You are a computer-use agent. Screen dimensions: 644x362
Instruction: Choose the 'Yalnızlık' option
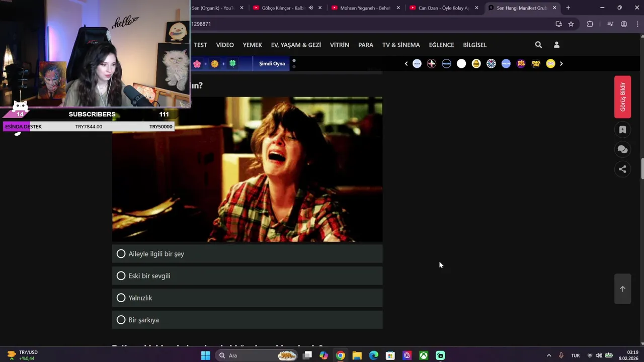pyautogui.click(x=247, y=298)
